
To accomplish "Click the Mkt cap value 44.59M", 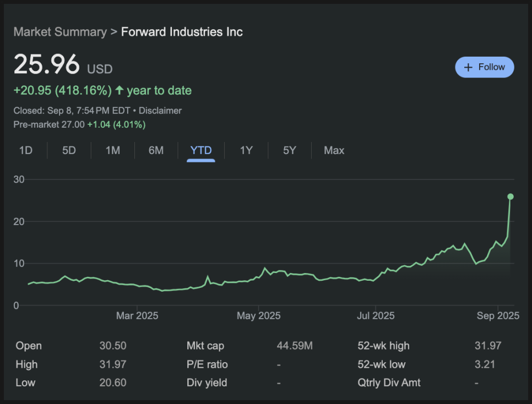I will tap(295, 346).
